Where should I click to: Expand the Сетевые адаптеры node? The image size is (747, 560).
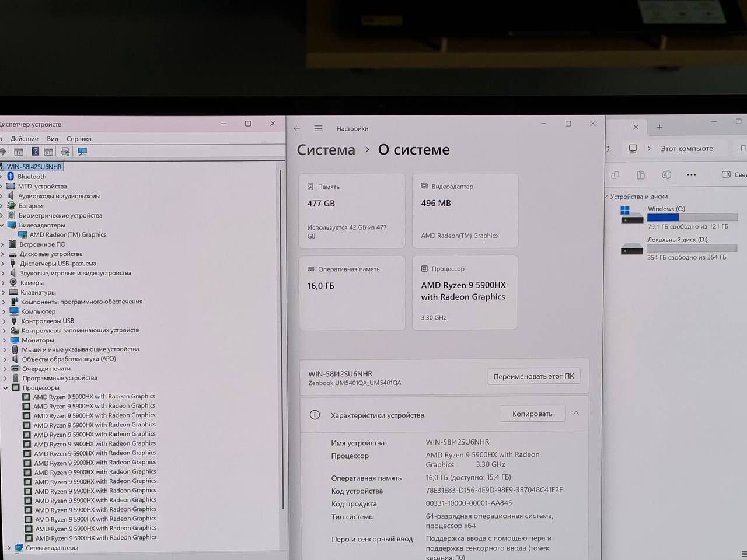tap(9, 548)
